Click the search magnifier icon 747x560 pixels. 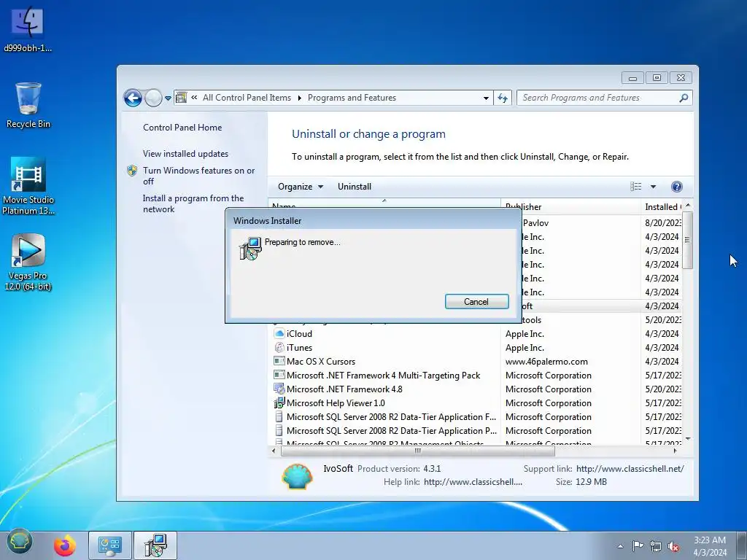click(684, 98)
